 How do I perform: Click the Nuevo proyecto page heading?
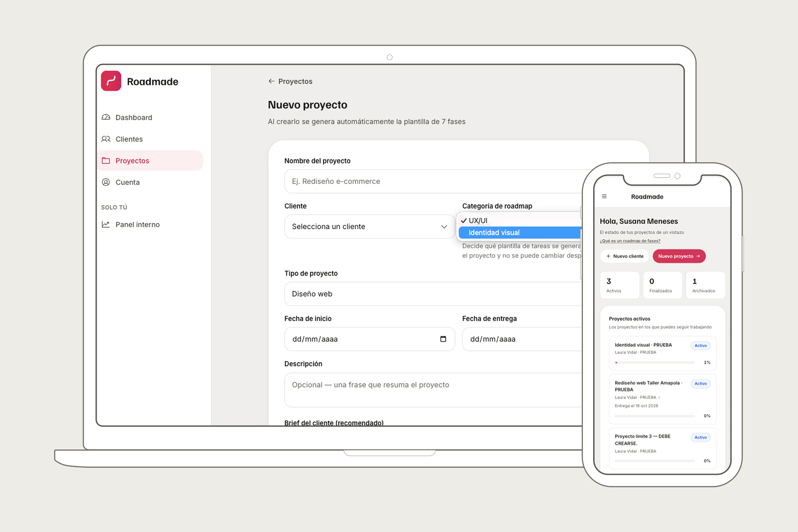308,105
